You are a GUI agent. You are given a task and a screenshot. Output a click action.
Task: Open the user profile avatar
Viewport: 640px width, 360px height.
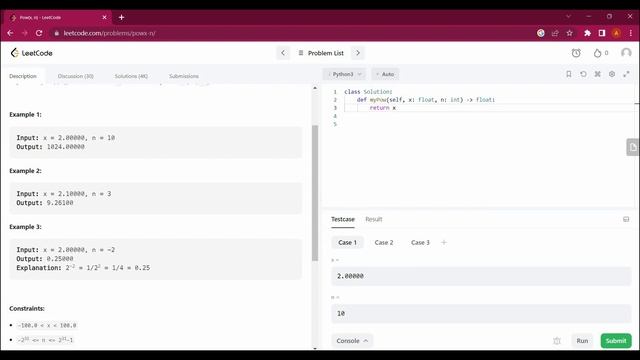[x=626, y=53]
